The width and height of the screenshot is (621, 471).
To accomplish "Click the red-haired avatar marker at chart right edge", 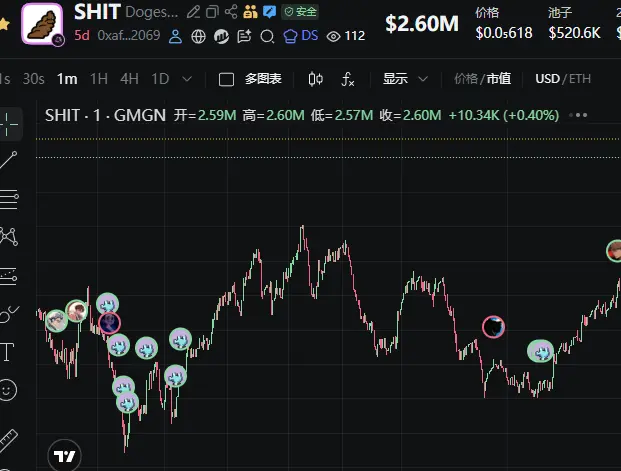I will pos(614,251).
